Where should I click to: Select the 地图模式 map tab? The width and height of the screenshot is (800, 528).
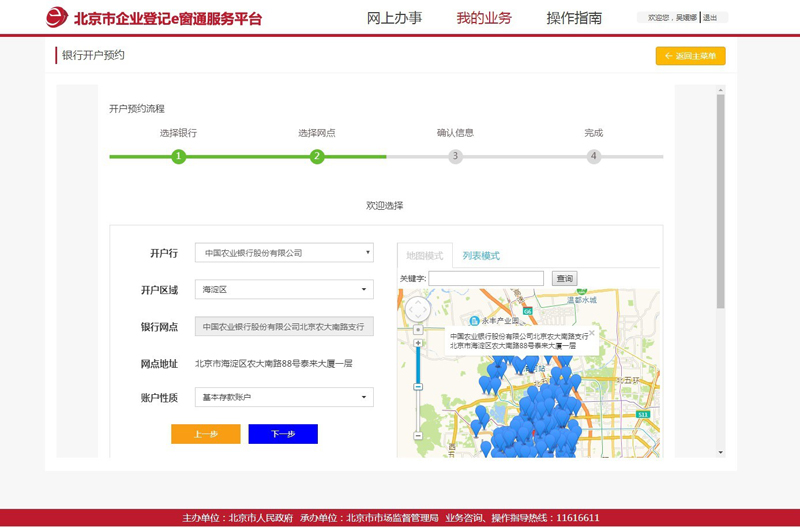tap(425, 256)
